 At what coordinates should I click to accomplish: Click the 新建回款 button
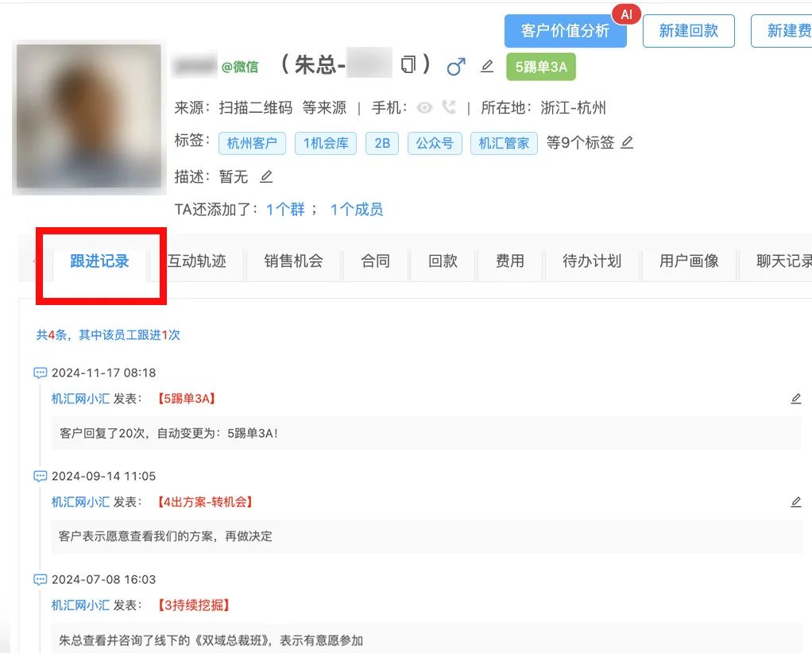click(688, 31)
